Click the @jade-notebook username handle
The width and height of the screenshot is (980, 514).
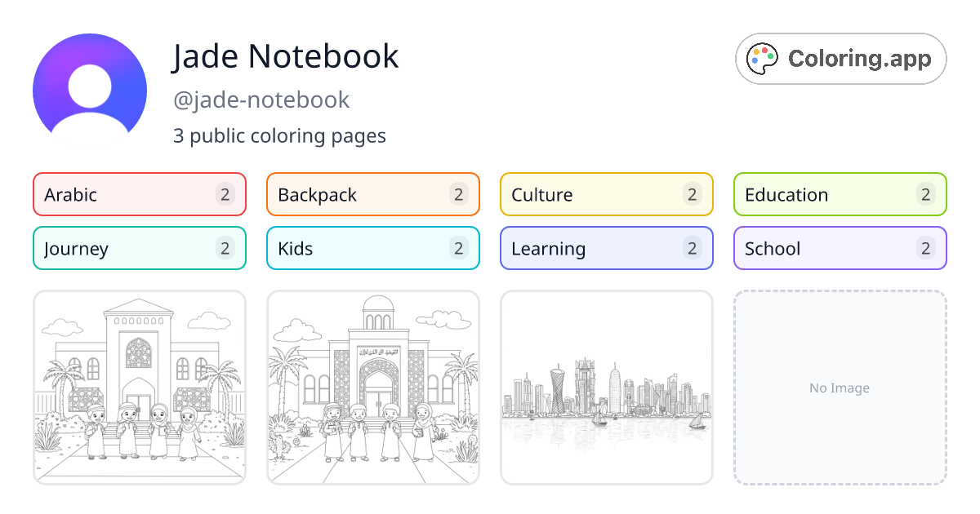coord(262,100)
